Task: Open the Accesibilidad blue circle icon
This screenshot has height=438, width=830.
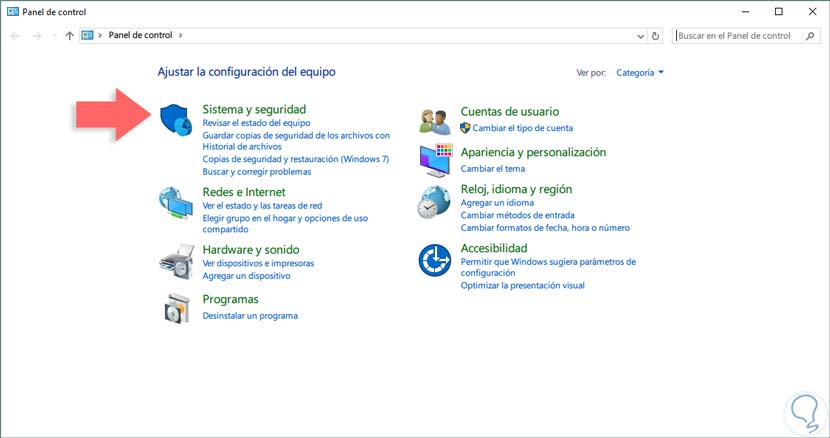Action: click(435, 260)
